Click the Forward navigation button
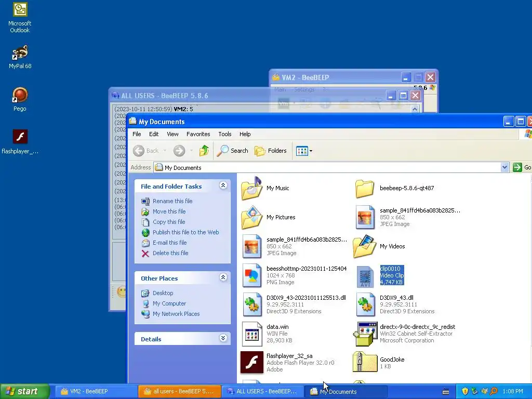Screen dimensions: 532x399 click(179, 151)
